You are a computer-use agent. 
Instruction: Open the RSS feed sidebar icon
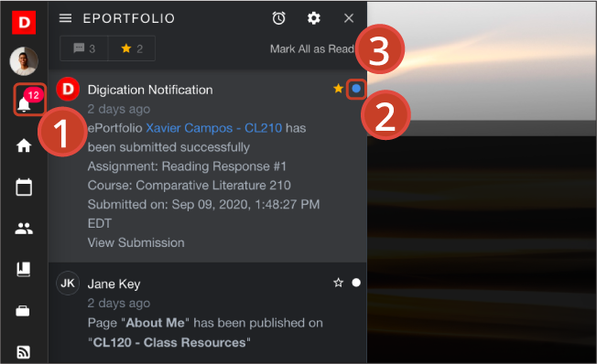[x=24, y=352]
